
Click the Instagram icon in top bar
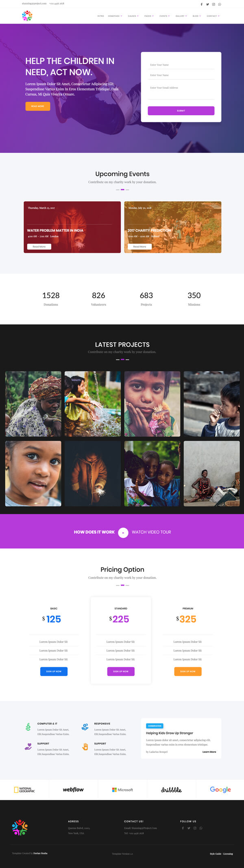click(x=213, y=4)
